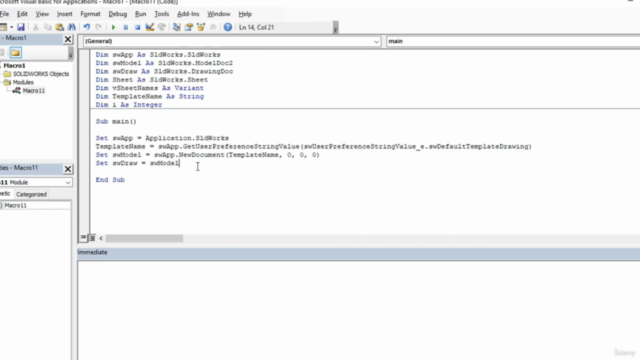Click inside the Immediate window
The image size is (640, 360).
click(358, 310)
